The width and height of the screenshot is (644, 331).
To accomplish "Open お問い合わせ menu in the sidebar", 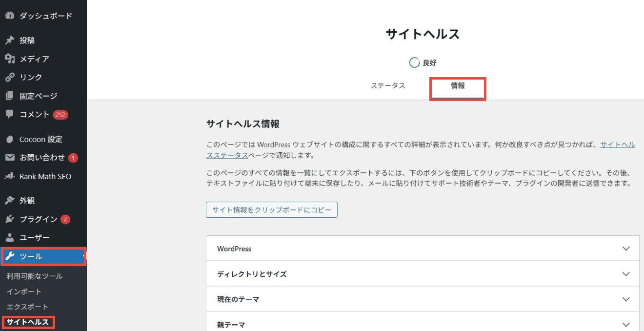I will (43, 158).
